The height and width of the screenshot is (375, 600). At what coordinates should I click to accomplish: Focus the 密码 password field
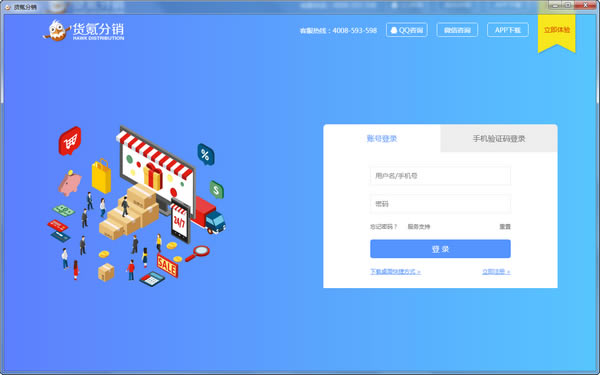[x=440, y=204]
